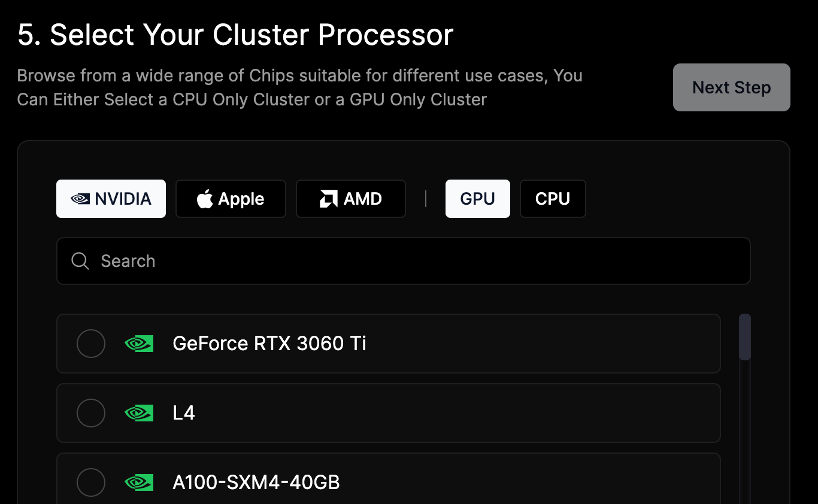Click the GeForce RTX 3060 Ti label
Viewport: 818px width, 504px height.
coord(269,344)
